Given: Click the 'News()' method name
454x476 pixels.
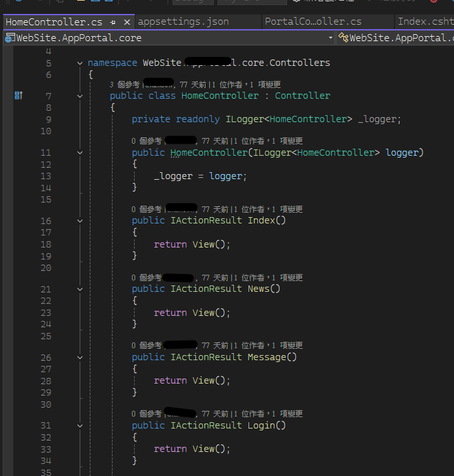Looking at the screenshot, I should pos(264,289).
